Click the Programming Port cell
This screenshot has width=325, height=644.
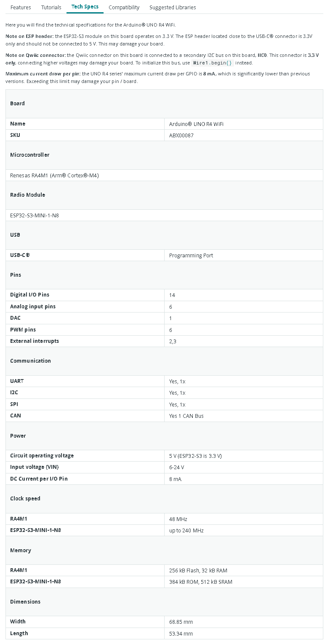pyautogui.click(x=191, y=255)
